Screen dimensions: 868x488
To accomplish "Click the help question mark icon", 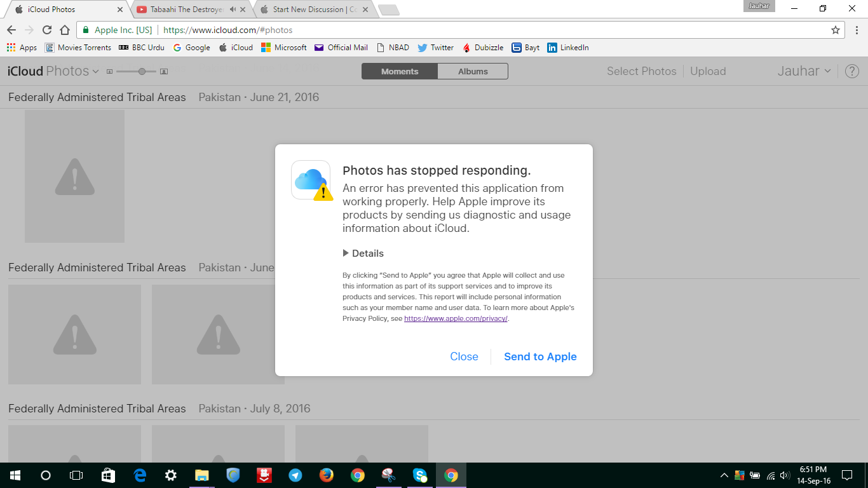I will tap(852, 71).
